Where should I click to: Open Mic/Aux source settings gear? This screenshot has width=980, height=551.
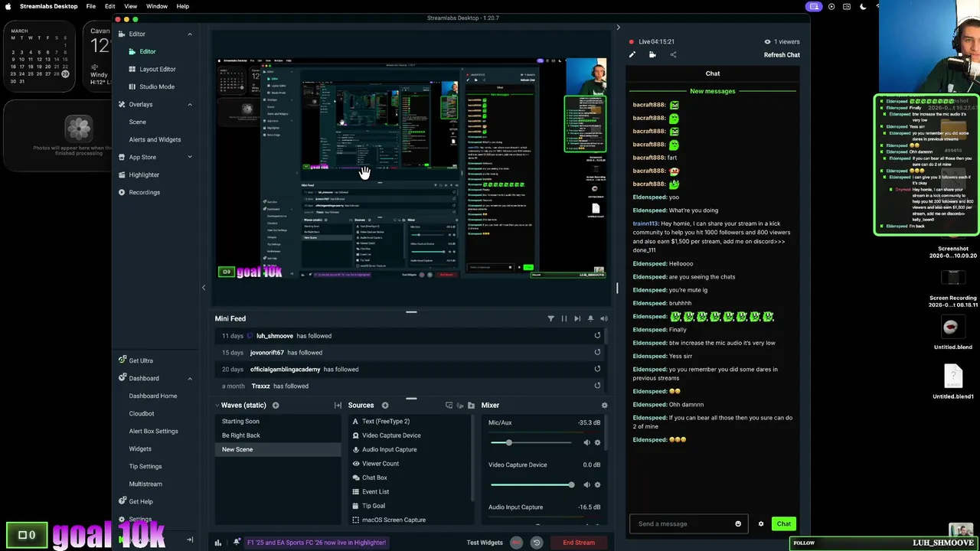tap(598, 442)
